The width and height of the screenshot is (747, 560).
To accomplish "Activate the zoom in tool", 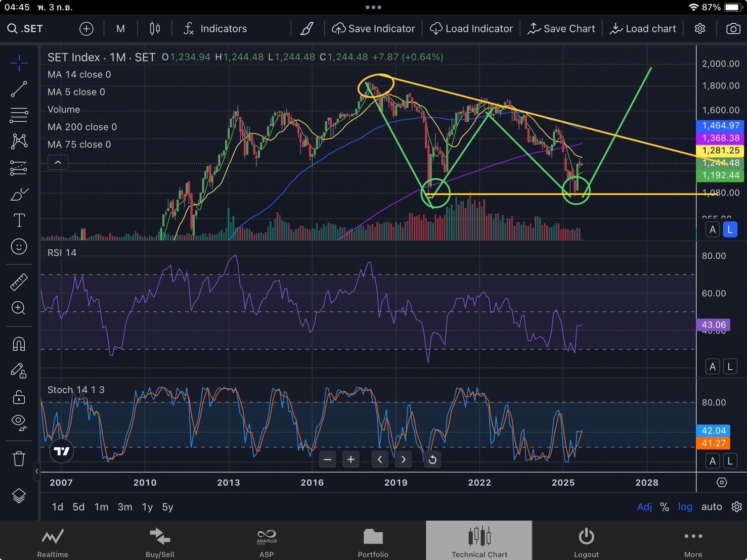I will point(19,308).
